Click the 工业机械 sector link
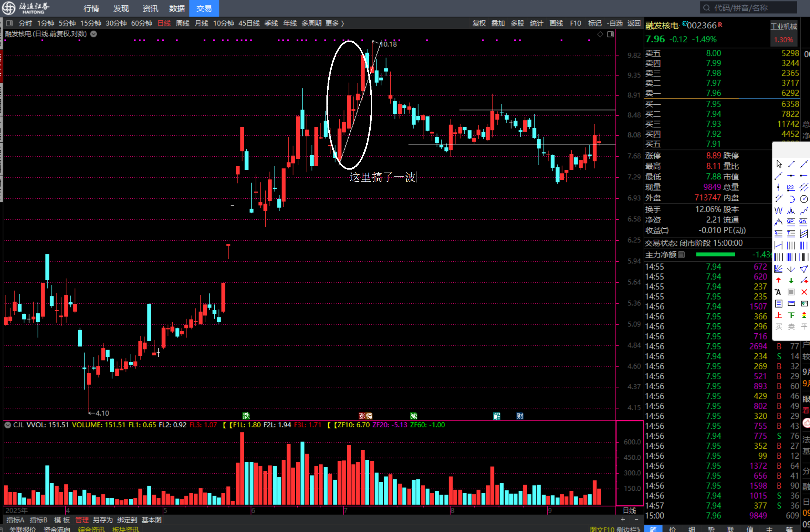The width and height of the screenshot is (810, 532). [x=784, y=26]
